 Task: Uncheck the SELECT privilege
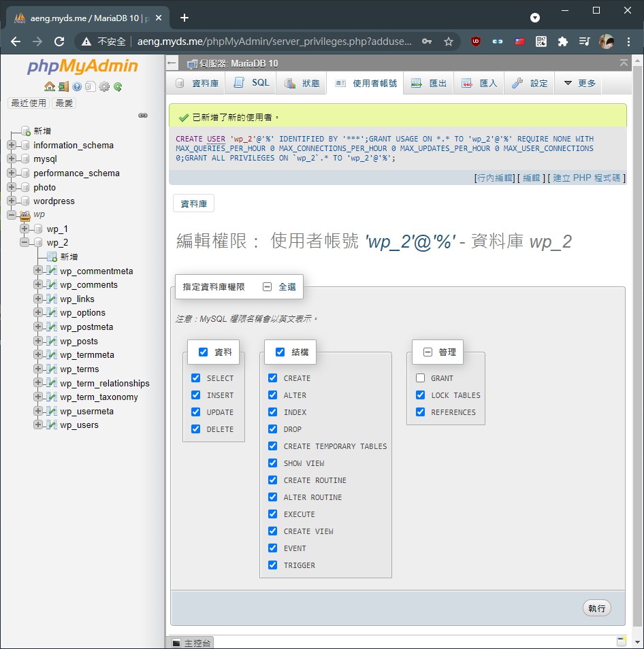(x=196, y=378)
